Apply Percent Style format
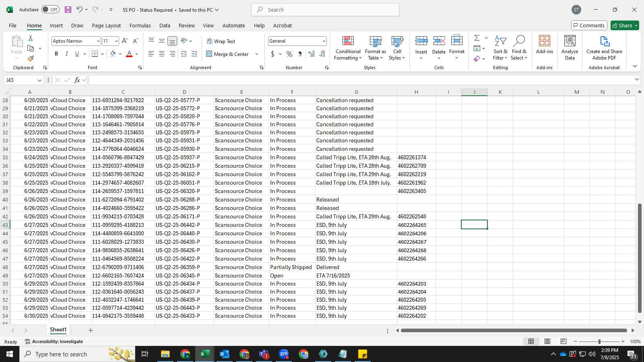644x362 pixels. (289, 54)
